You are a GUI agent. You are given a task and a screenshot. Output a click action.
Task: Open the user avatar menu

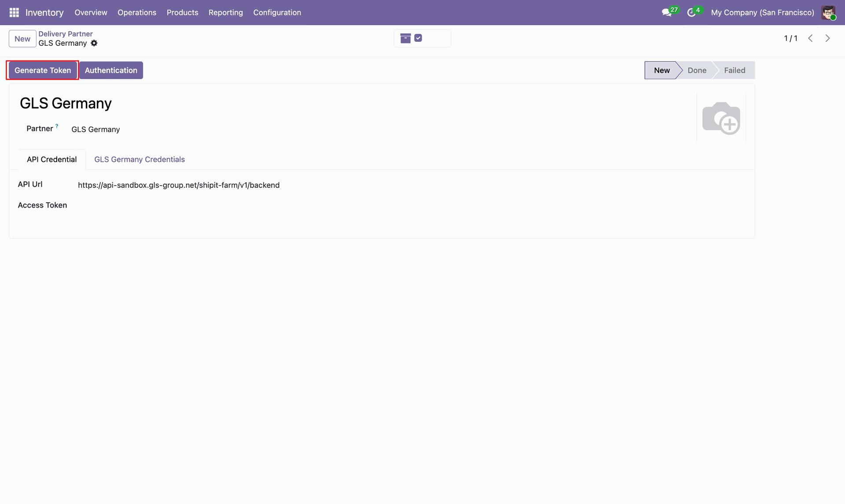click(x=828, y=13)
